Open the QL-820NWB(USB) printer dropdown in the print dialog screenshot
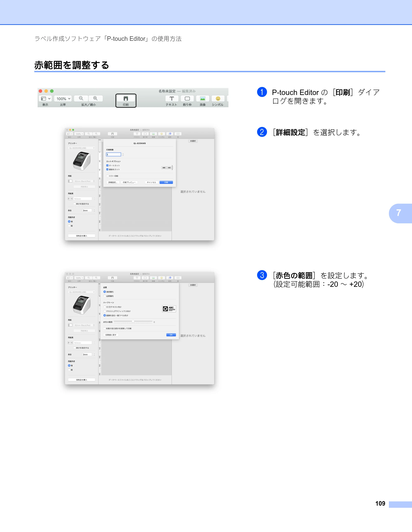 pos(82,148)
